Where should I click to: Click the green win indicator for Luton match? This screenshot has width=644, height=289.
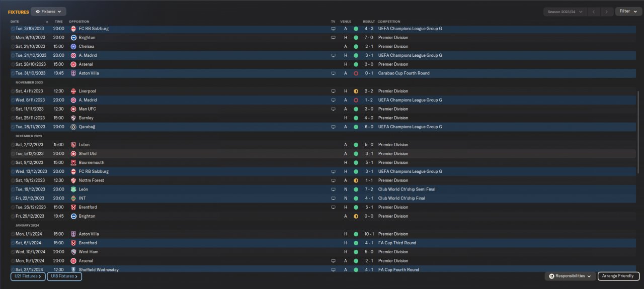tap(356, 145)
